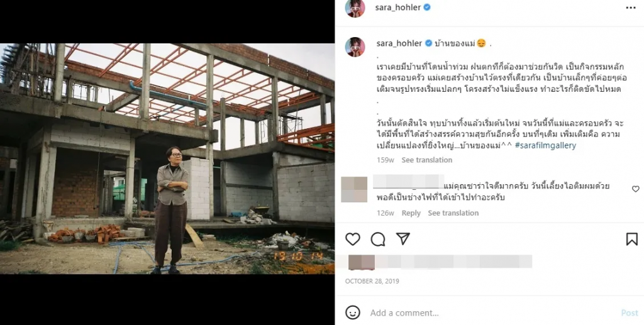Reply to the comment
Image resolution: width=644 pixels, height=325 pixels.
[x=411, y=213]
